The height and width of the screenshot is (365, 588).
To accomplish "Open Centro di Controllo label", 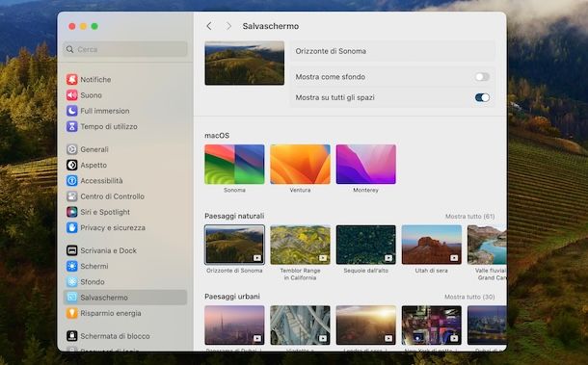I will (x=112, y=196).
